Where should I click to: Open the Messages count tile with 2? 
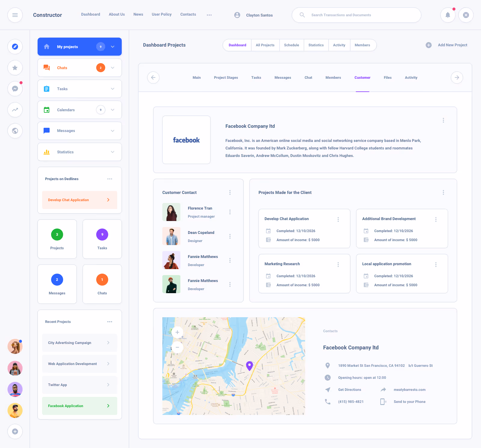(57, 284)
